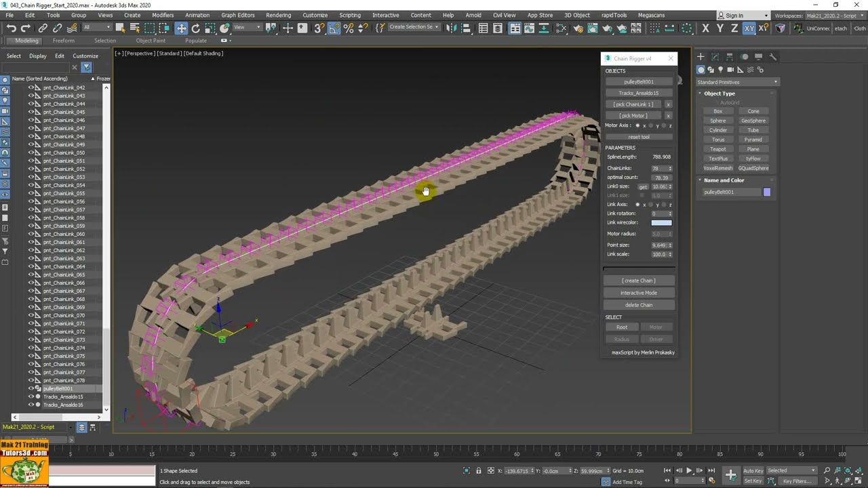This screenshot has height=488, width=868.
Task: Switch to the Lights category icon
Action: (x=721, y=70)
